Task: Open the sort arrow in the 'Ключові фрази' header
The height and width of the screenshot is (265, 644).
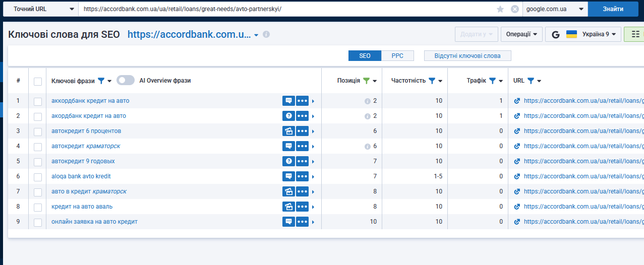Action: tap(109, 81)
